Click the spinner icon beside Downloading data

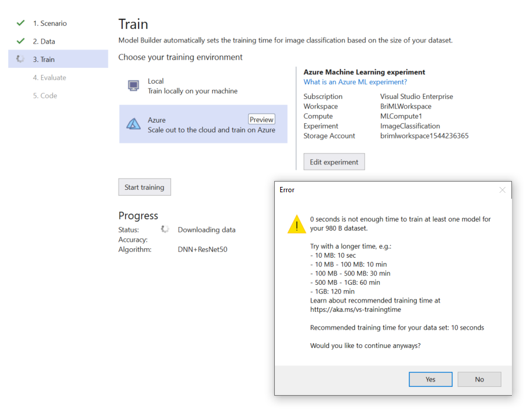(165, 229)
